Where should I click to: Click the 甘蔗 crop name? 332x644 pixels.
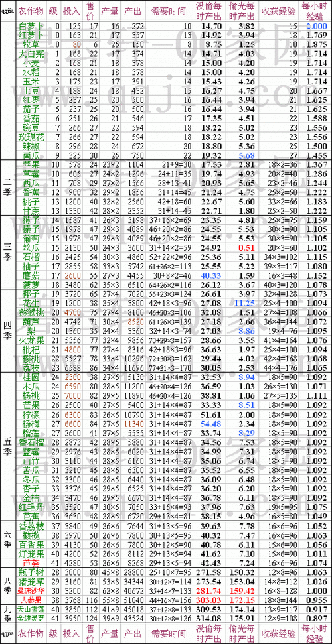click(31, 211)
